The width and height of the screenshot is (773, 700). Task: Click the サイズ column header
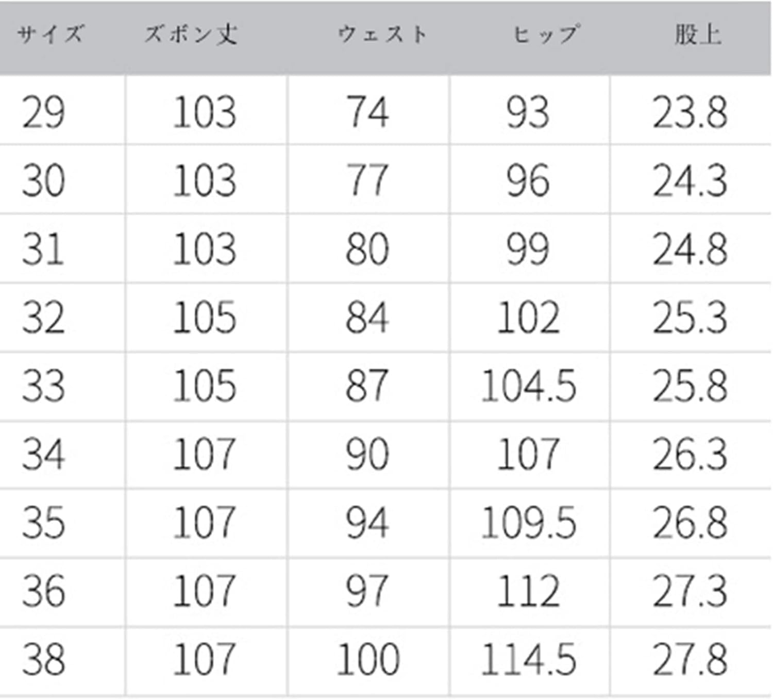pos(50,35)
